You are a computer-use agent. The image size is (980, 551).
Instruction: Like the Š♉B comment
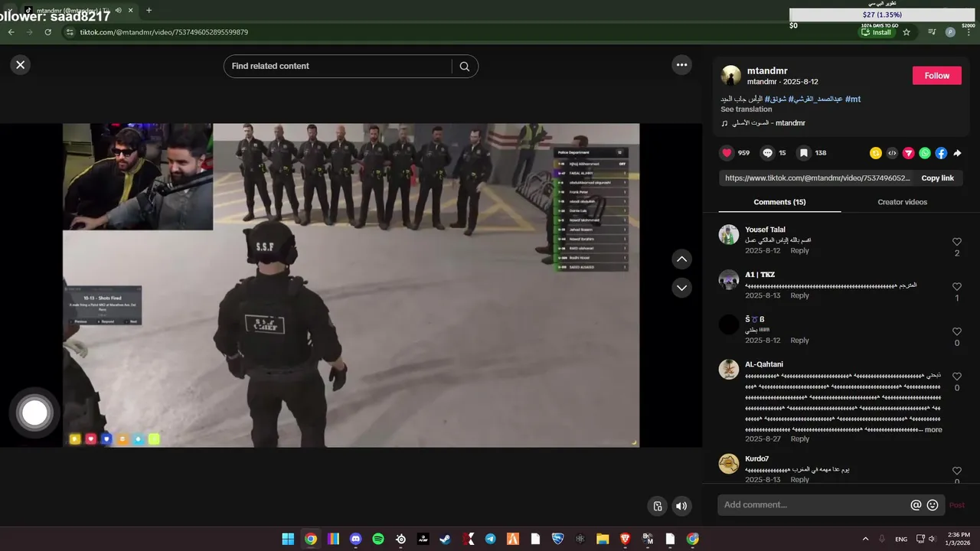(x=957, y=331)
